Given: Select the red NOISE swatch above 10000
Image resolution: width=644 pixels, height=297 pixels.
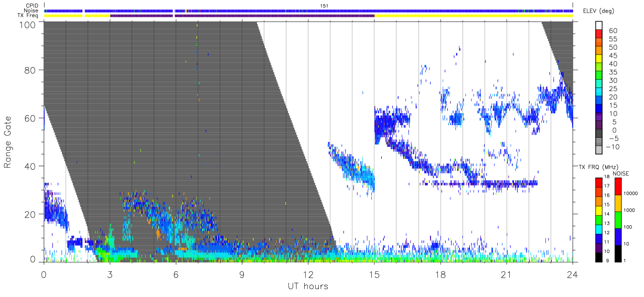Looking at the screenshot, I should coord(618,186).
